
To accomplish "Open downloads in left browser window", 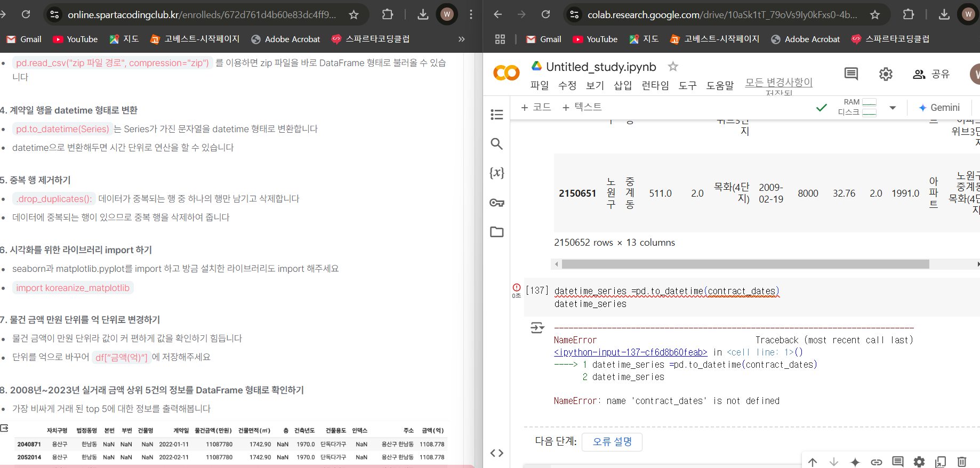I will pyautogui.click(x=423, y=14).
